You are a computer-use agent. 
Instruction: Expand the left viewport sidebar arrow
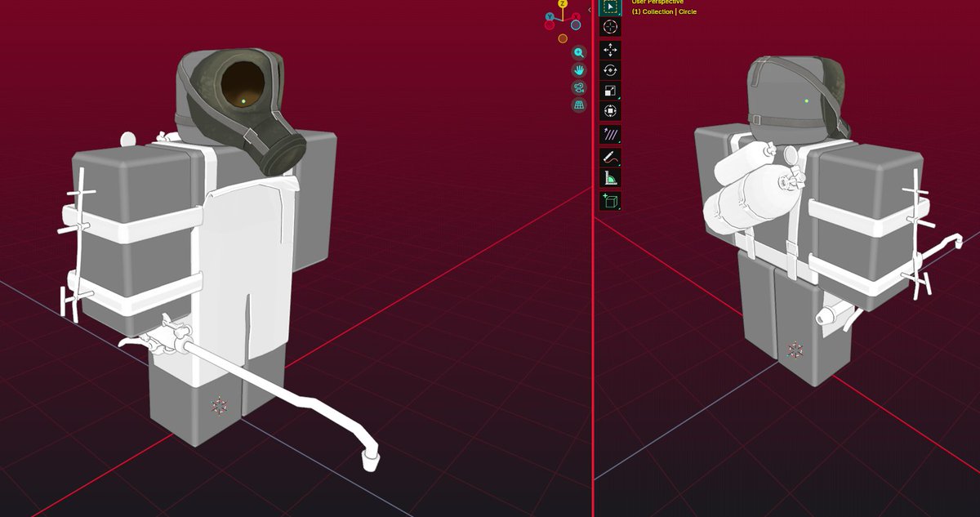590,10
